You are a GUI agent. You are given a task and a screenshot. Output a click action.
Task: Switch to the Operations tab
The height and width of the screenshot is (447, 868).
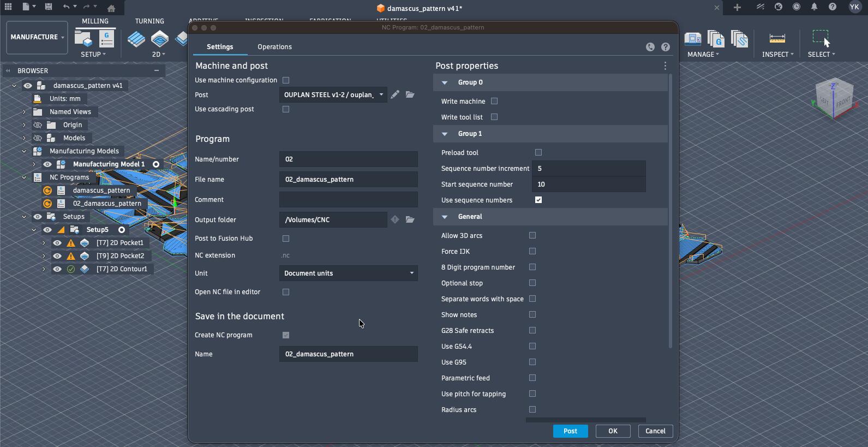[274, 47]
